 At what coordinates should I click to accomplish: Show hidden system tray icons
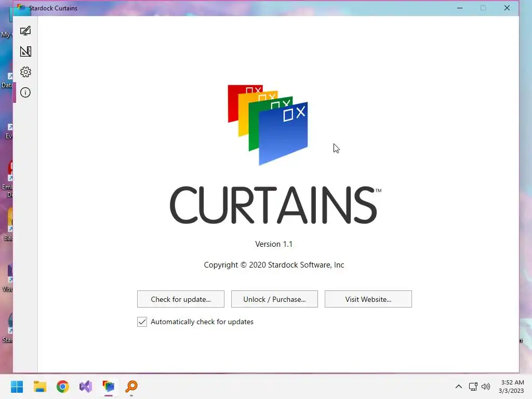[459, 387]
